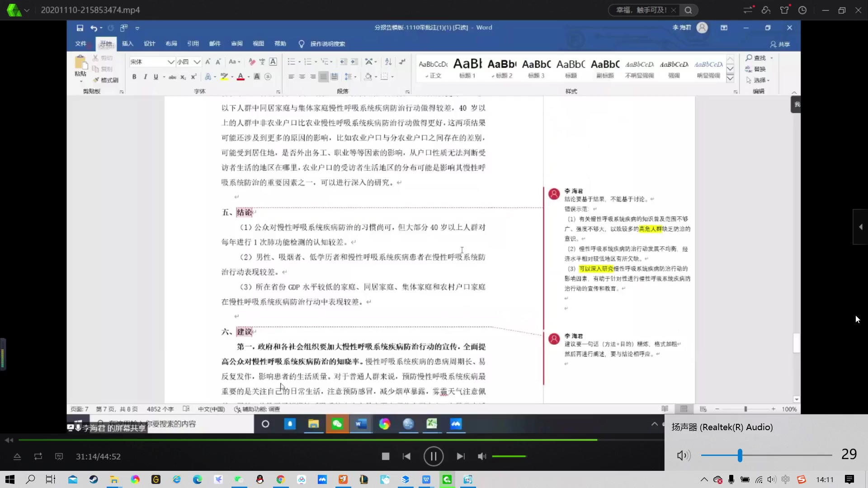This screenshot has height=488, width=868.
Task: Open the player search icon at top
Action: (x=688, y=10)
